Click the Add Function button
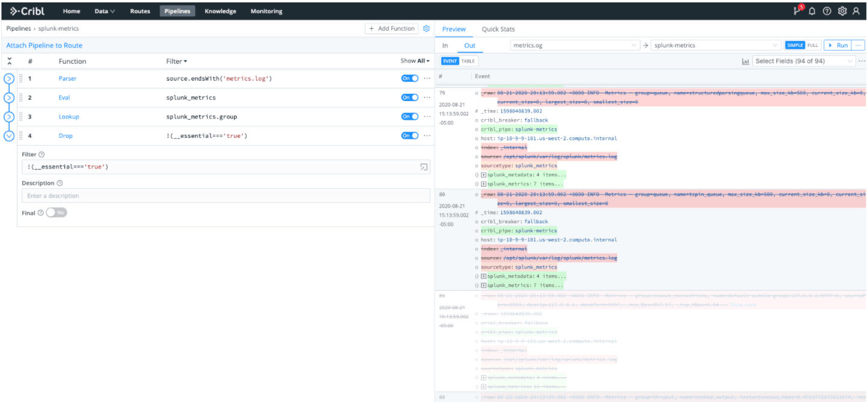 392,28
